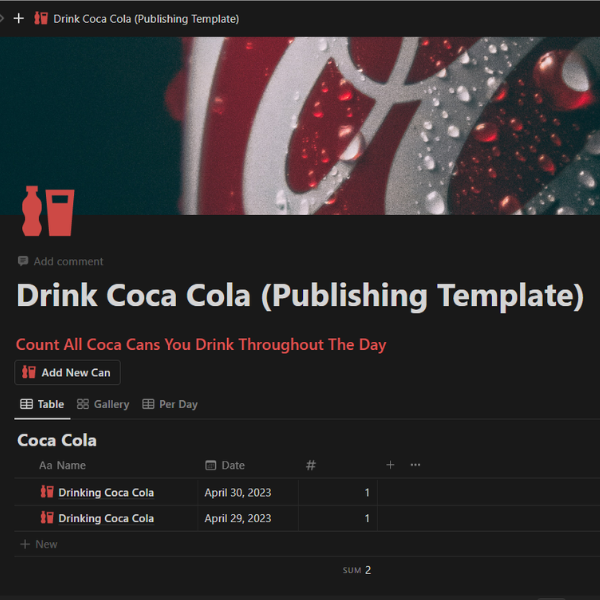Open the April 30 Drinking Coca Cola entry
Viewport: 600px width, 600px height.
pyautogui.click(x=106, y=492)
